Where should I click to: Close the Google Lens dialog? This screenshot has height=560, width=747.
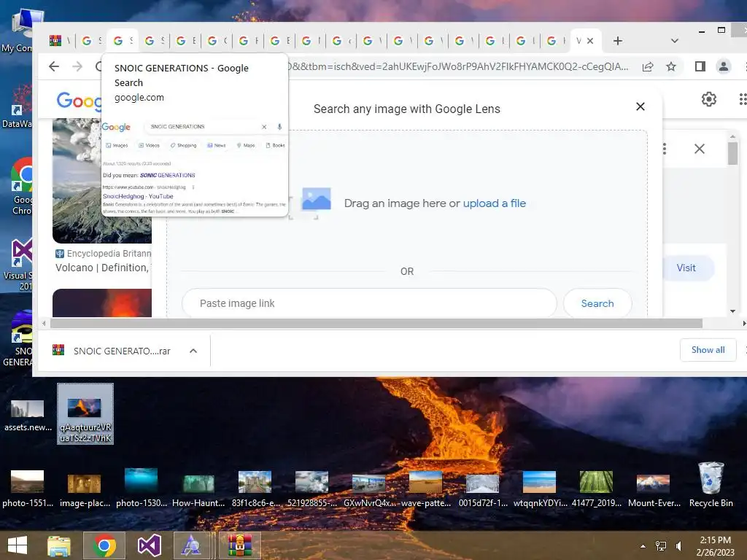[x=640, y=106]
